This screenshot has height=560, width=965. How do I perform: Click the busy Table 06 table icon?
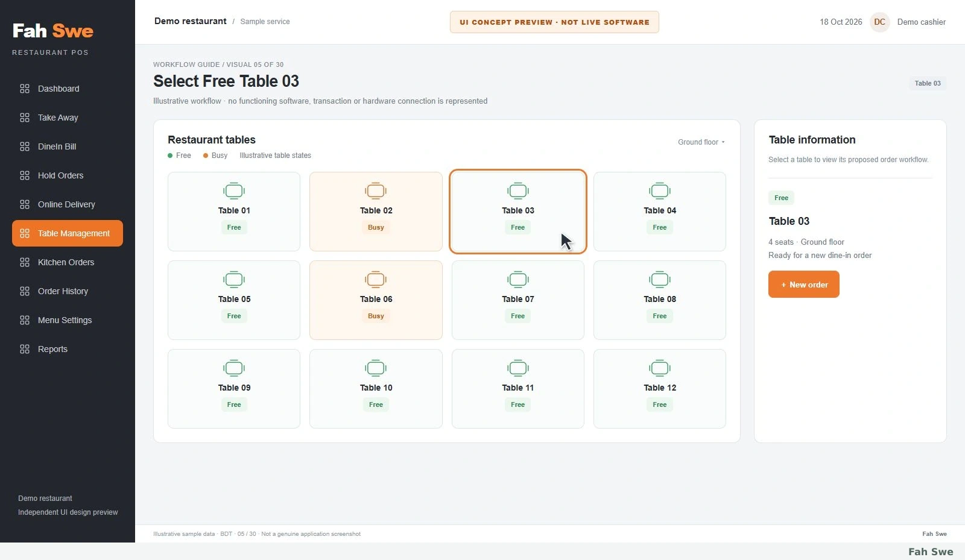click(x=376, y=280)
